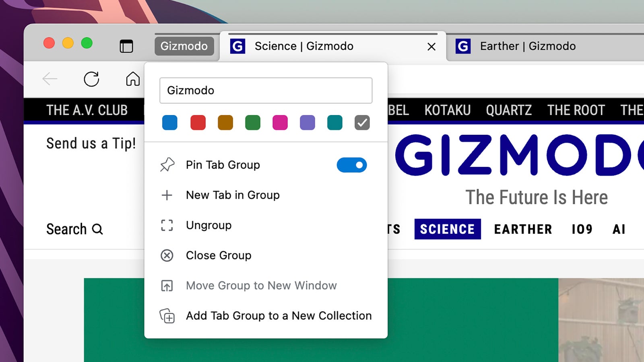Pick the pink tab group color swatch

pyautogui.click(x=280, y=122)
